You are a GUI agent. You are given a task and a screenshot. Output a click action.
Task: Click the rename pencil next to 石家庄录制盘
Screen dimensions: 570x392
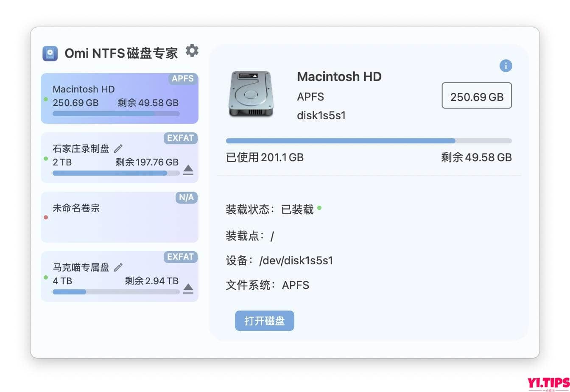pos(118,148)
